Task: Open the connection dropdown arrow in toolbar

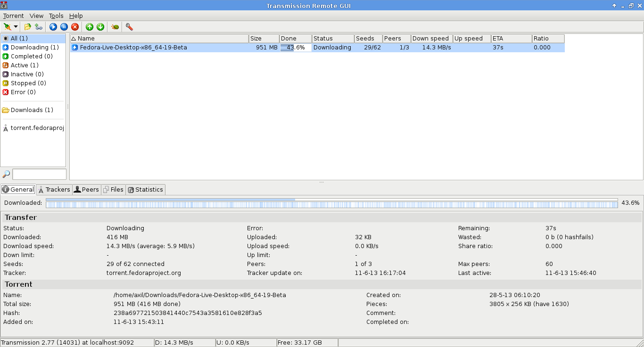Action: tap(16, 27)
